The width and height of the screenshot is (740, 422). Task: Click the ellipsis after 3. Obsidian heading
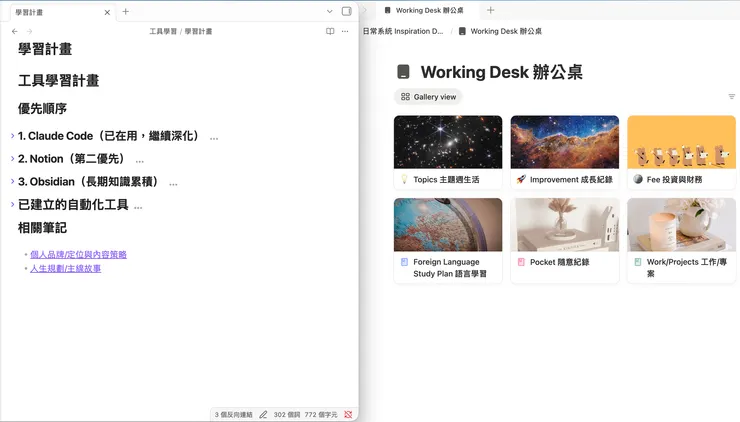pyautogui.click(x=173, y=184)
